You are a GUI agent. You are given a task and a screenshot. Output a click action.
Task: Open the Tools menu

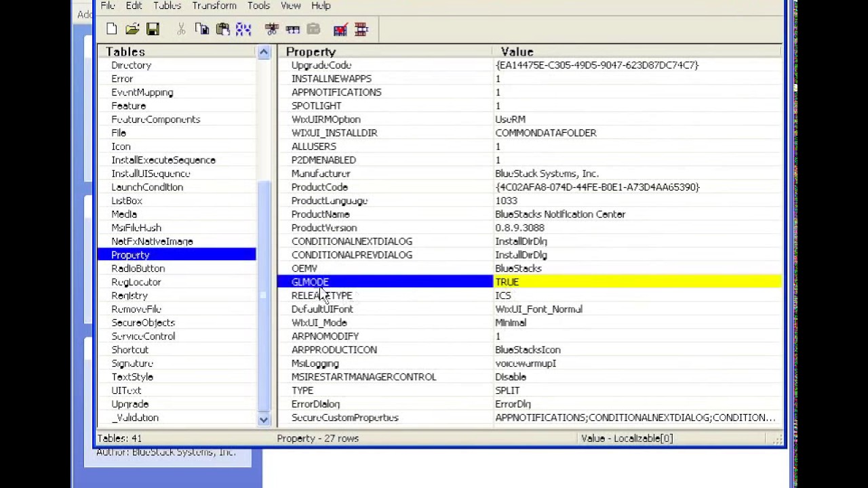pos(258,5)
